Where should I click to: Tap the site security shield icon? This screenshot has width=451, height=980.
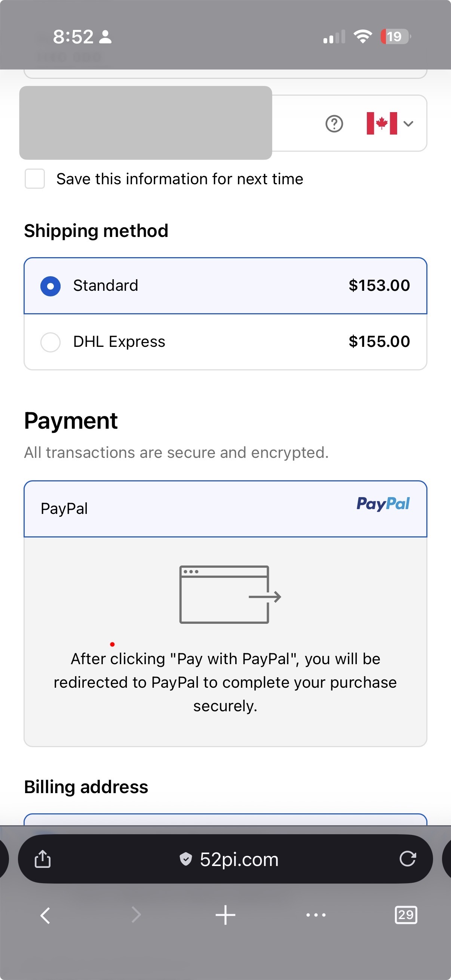[x=186, y=859]
